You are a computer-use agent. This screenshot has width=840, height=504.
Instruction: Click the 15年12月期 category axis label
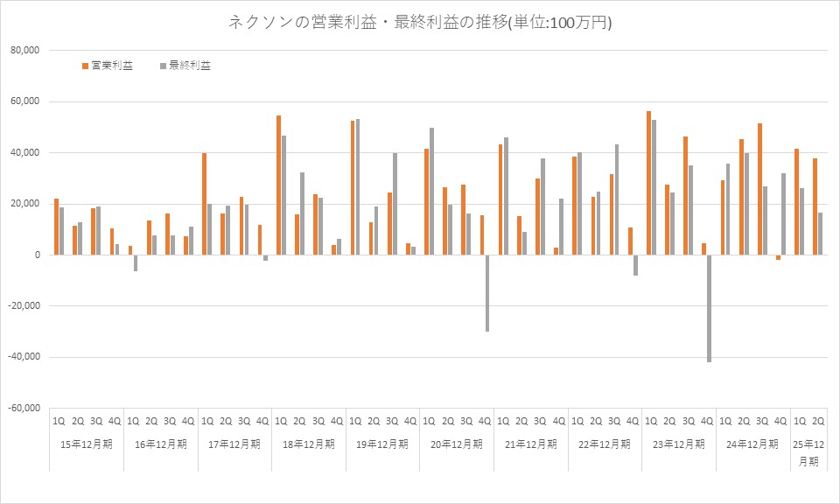(86, 444)
